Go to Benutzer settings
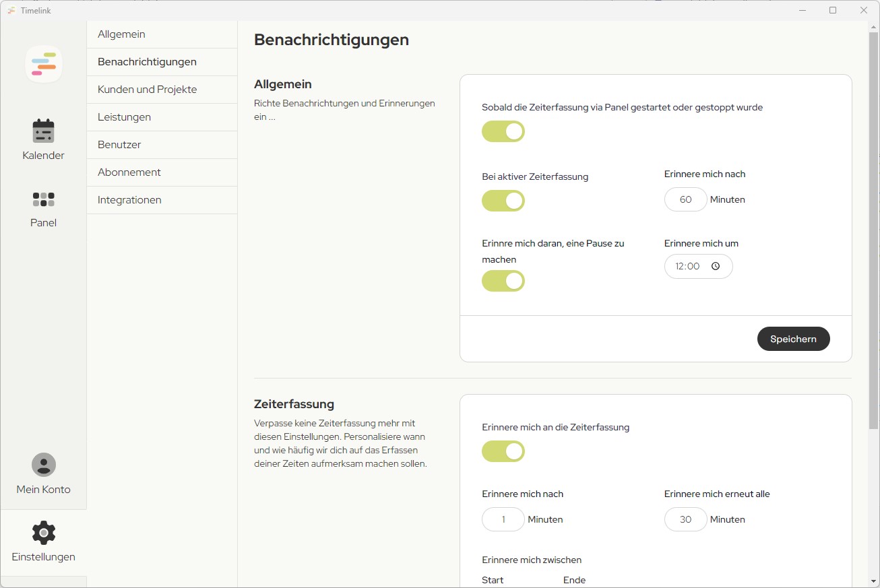This screenshot has width=880, height=588. pyautogui.click(x=162, y=145)
